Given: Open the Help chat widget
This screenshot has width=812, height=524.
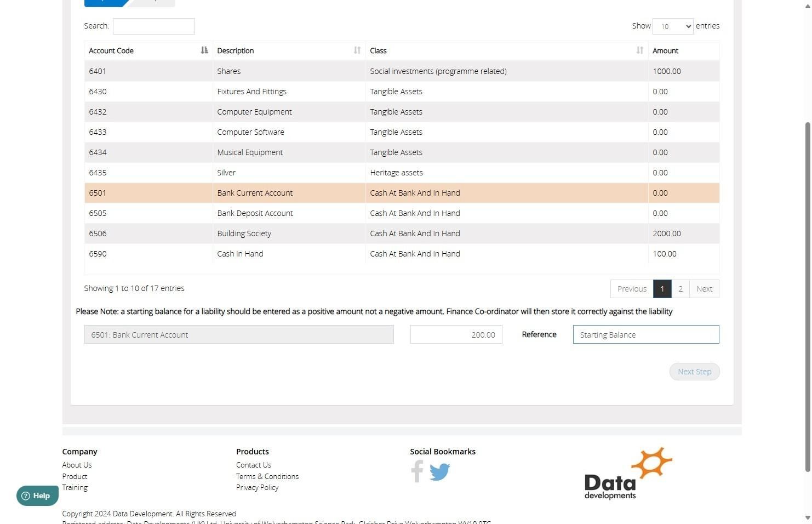Looking at the screenshot, I should (37, 495).
